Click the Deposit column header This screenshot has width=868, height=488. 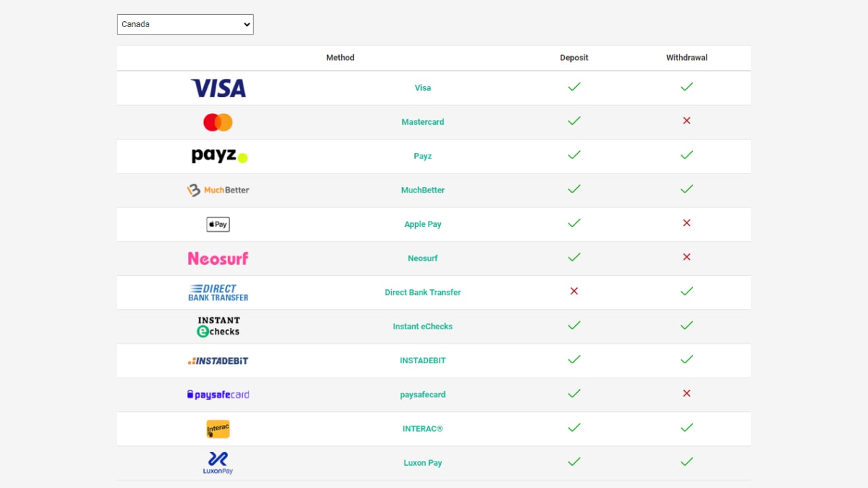[x=574, y=58]
